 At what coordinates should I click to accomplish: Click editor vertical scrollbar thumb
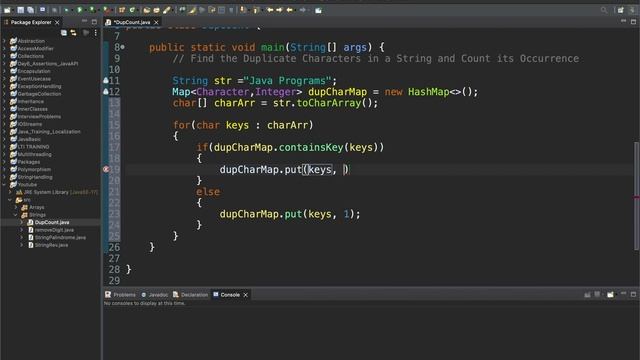[637, 196]
